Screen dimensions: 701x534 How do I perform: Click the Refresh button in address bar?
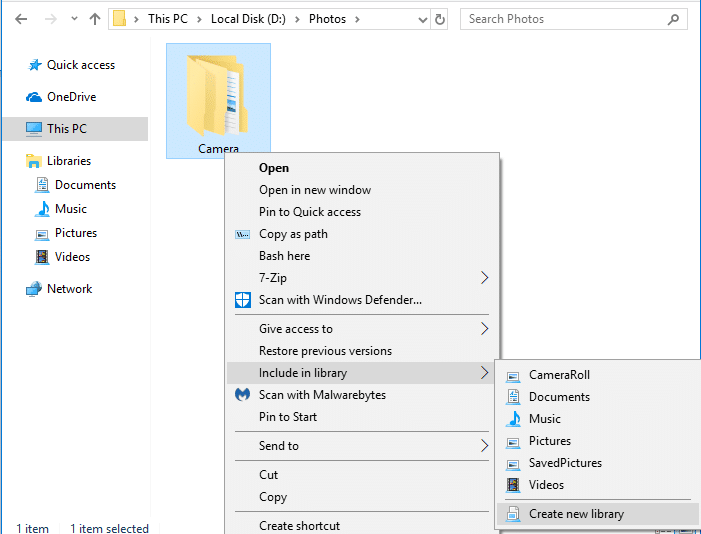[440, 19]
